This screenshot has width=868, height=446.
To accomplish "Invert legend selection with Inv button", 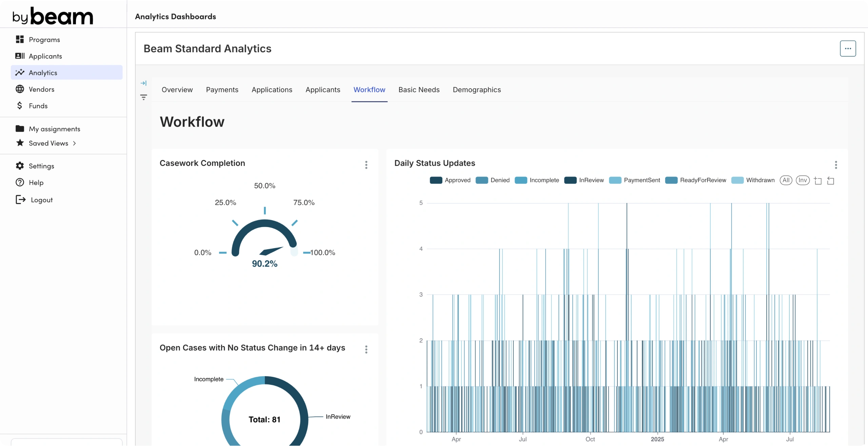I will (803, 180).
